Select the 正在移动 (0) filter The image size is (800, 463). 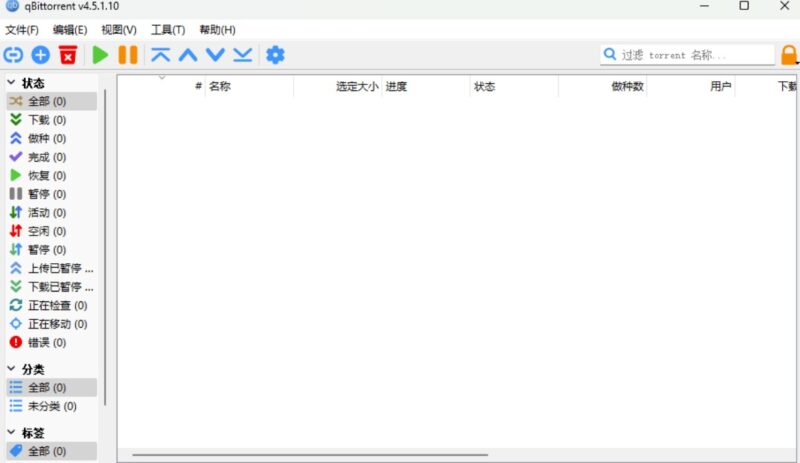(x=52, y=324)
